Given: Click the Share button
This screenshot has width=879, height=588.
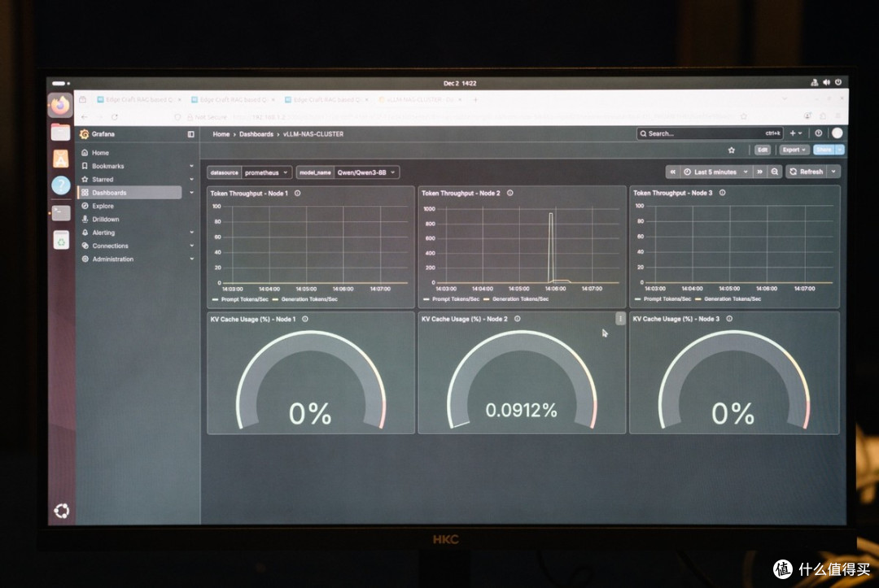Looking at the screenshot, I should click(x=824, y=150).
